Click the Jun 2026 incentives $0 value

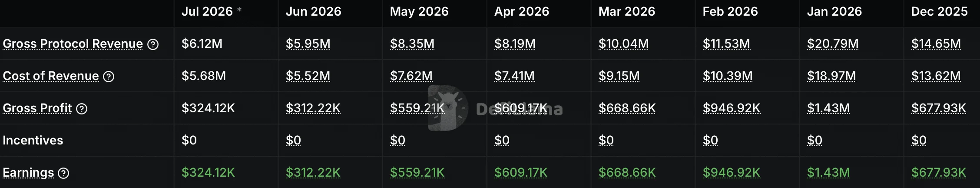[x=293, y=140]
